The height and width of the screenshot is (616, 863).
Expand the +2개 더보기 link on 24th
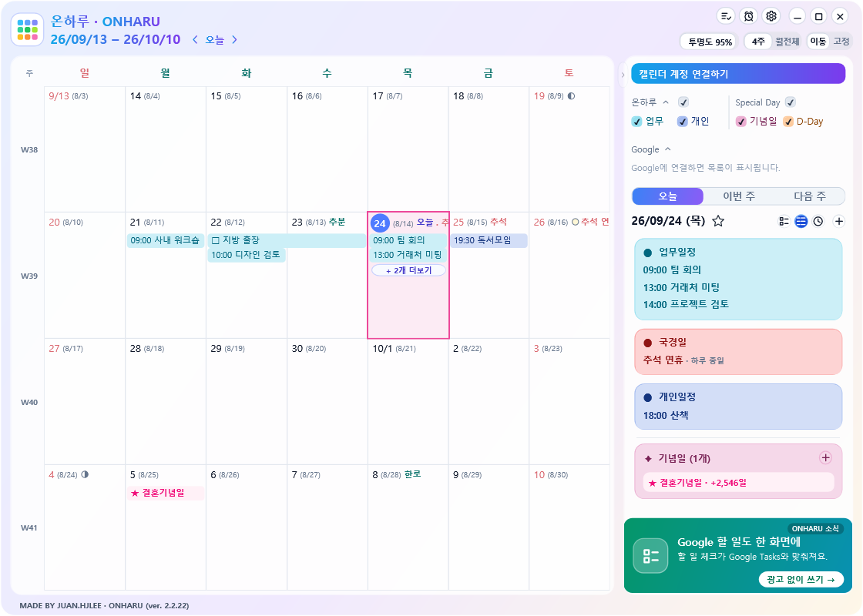pos(409,270)
